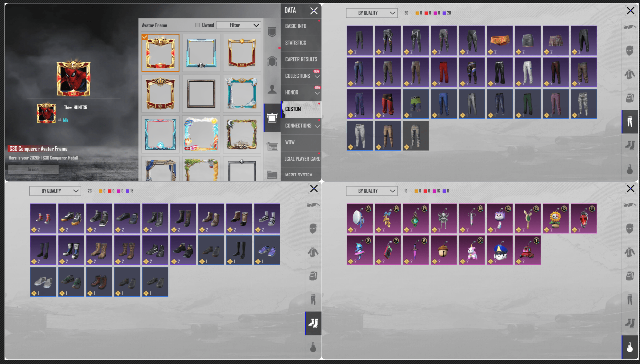This screenshot has width=640, height=364.
Task: Select shoes category icon in bottom-left panel
Action: pos(313,323)
